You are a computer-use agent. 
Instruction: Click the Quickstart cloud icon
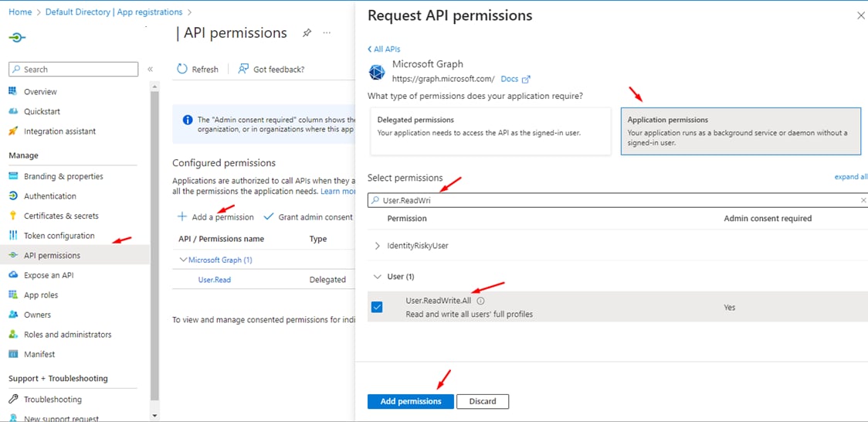(13, 111)
